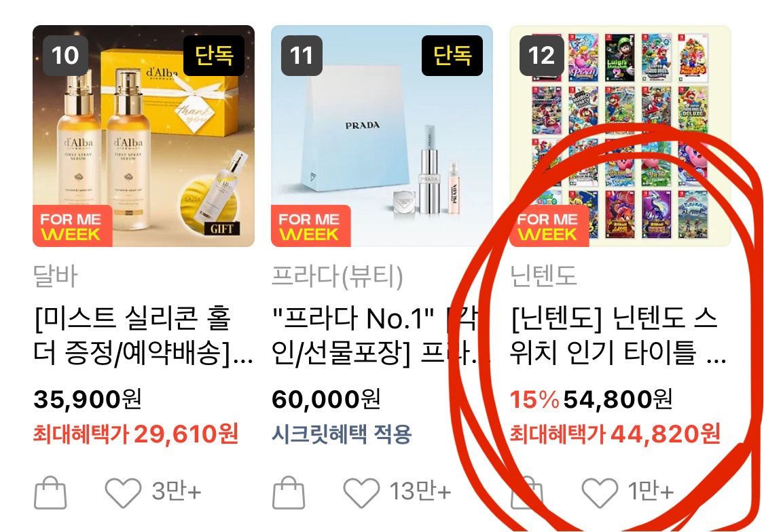Viewport: 764px width, 532px height.
Task: Open the 달바 brand link
Action: pos(55,276)
